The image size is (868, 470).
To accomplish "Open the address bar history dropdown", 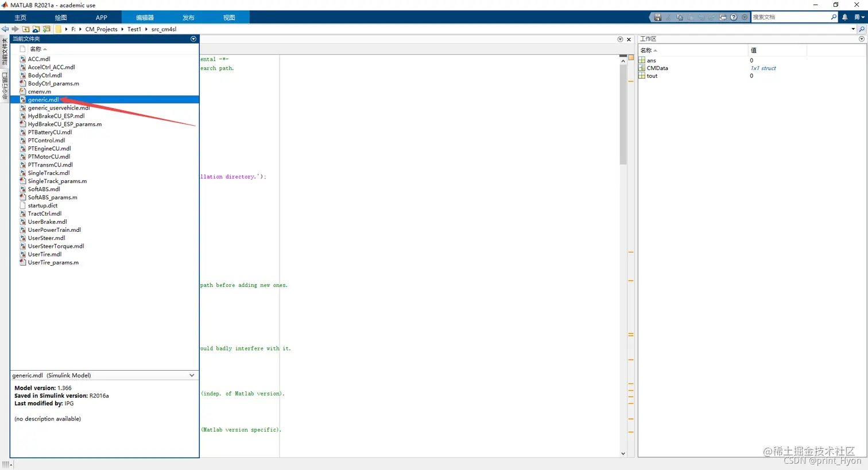I will (853, 29).
